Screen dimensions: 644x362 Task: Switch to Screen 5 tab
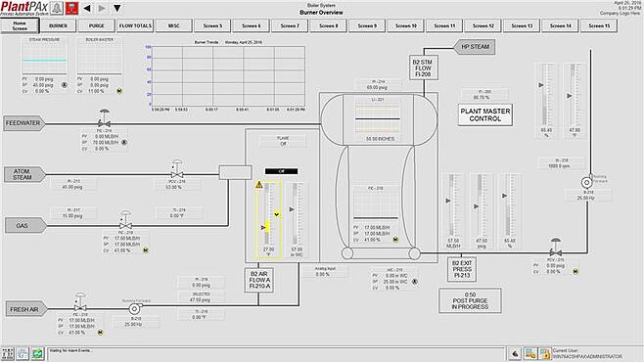click(x=212, y=25)
